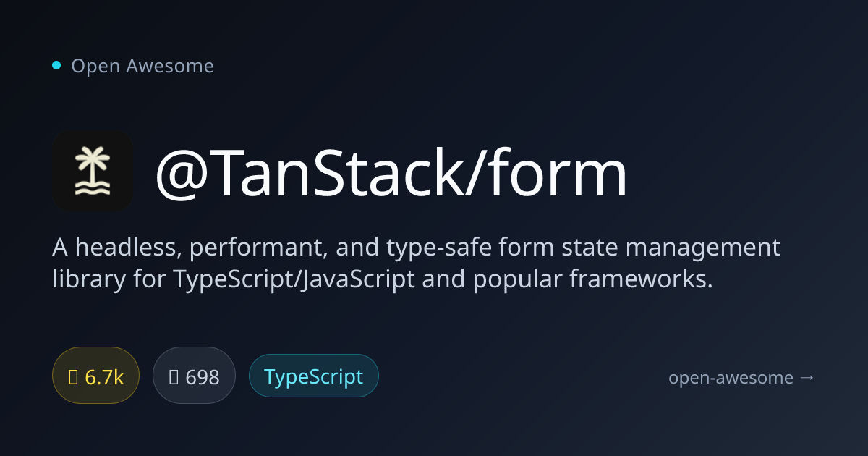
Task: Click the @TanStack/form title
Action: pos(391,174)
